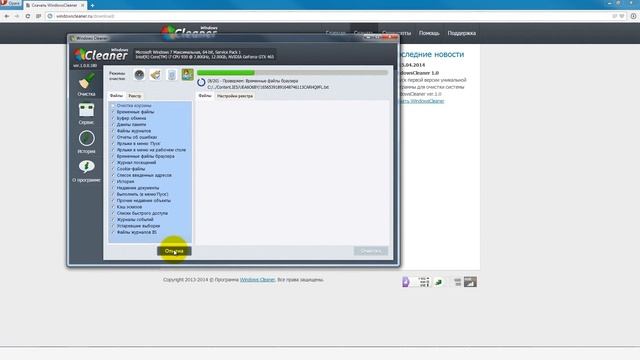Toggle Устаревшие выборки checkbox
Screen dimensions: 640x360
pyautogui.click(x=113, y=226)
